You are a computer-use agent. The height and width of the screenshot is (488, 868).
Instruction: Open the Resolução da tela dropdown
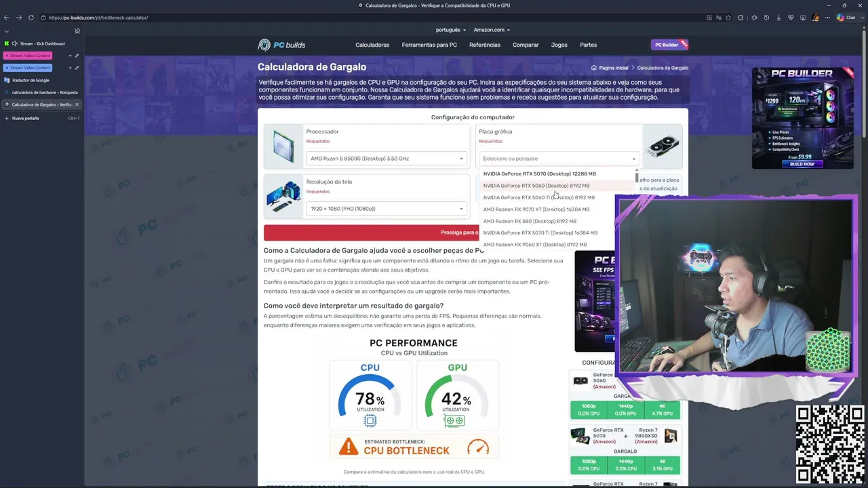(386, 209)
